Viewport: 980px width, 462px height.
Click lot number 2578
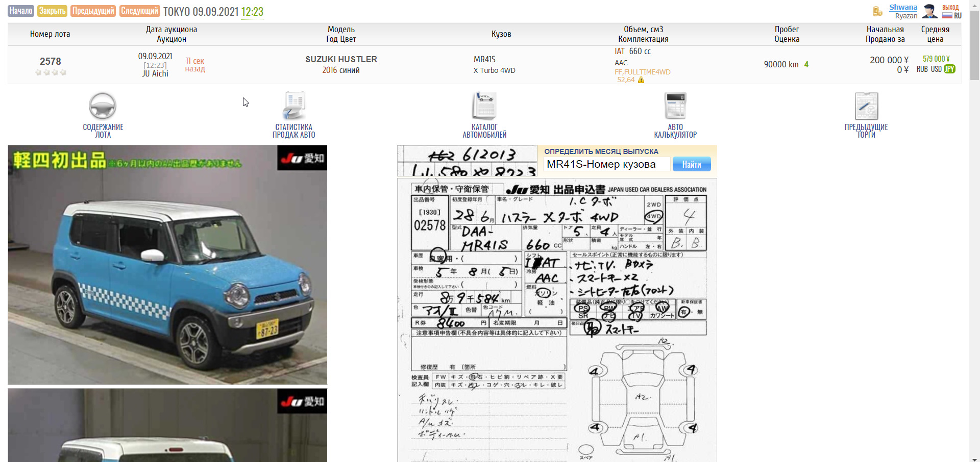[51, 61]
